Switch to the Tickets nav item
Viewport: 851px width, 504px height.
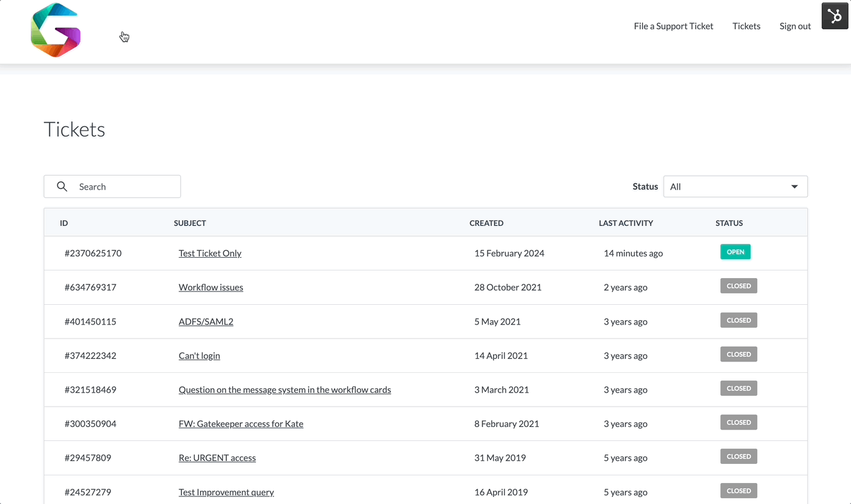746,26
